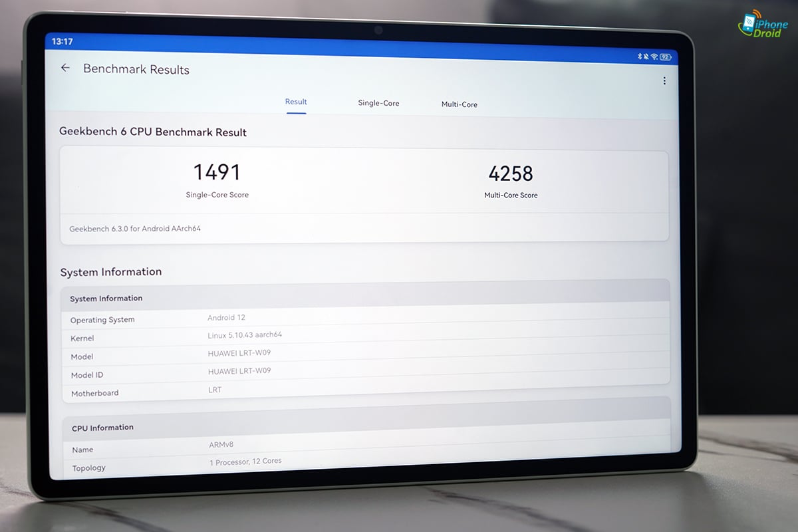Tap the back arrow beside Benchmark Results
This screenshot has height=532, width=798.
tap(65, 68)
